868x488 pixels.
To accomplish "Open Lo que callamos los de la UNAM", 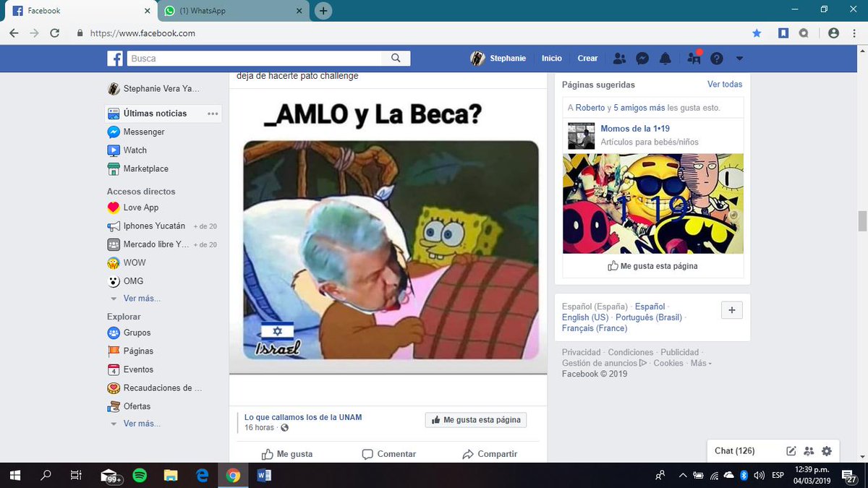I will coord(303,417).
